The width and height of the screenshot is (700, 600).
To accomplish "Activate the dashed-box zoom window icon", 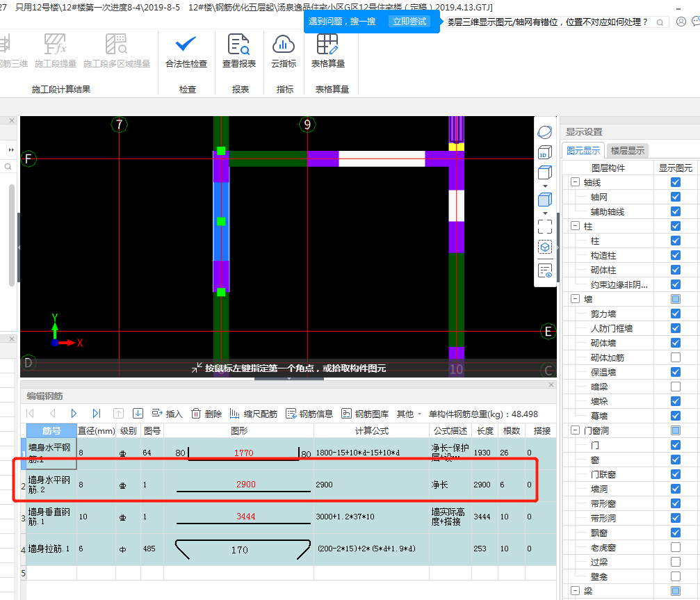I will click(545, 227).
